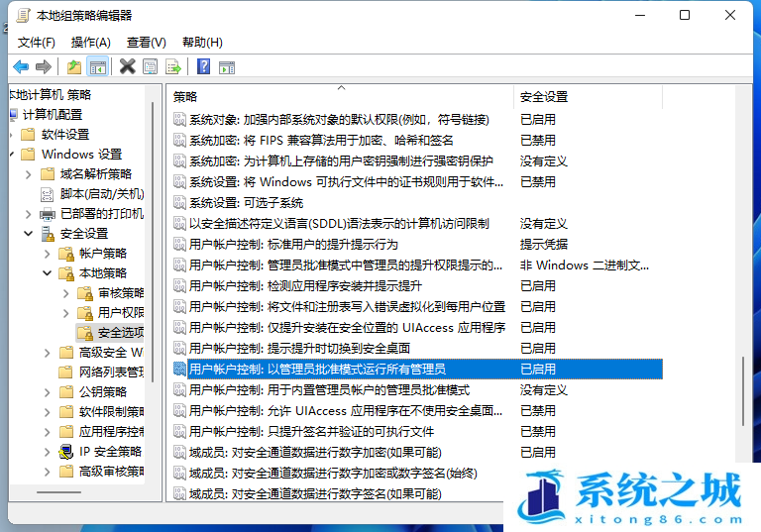Open the 操作(A) menu
Viewport: 761px width, 532px height.
(x=91, y=42)
